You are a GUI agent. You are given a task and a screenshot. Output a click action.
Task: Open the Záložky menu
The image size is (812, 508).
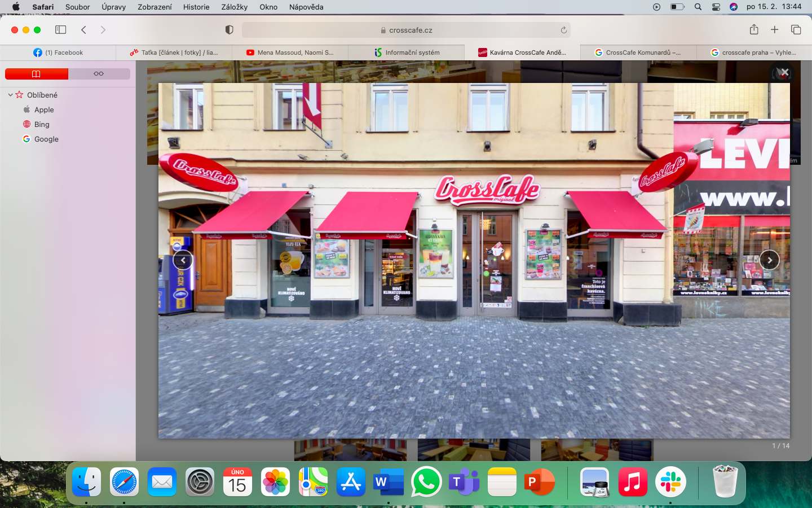click(x=235, y=7)
